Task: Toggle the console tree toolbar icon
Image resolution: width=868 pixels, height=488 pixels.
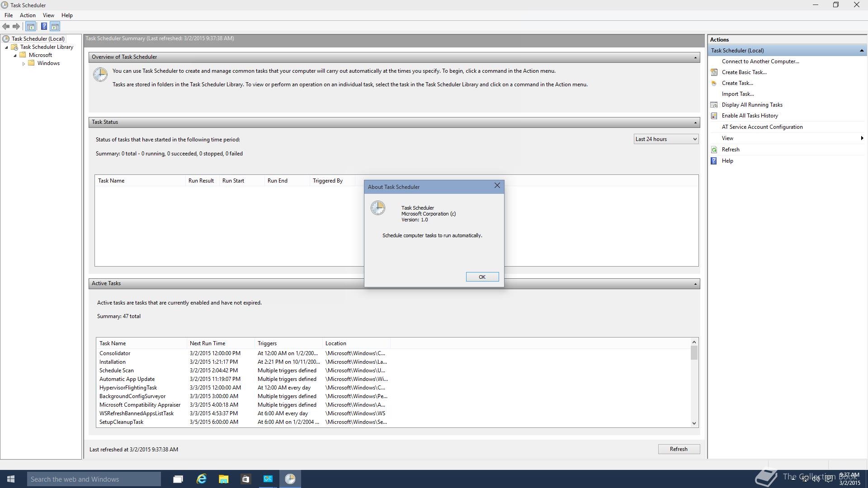Action: 30,26
